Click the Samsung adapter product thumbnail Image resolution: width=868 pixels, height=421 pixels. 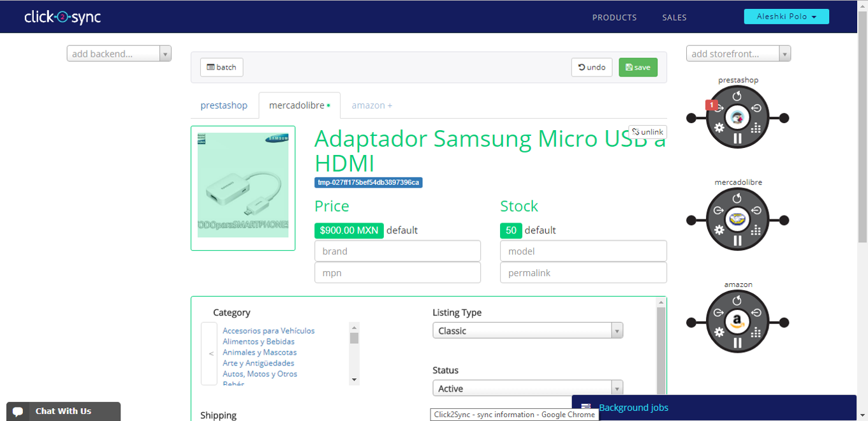coord(243,188)
